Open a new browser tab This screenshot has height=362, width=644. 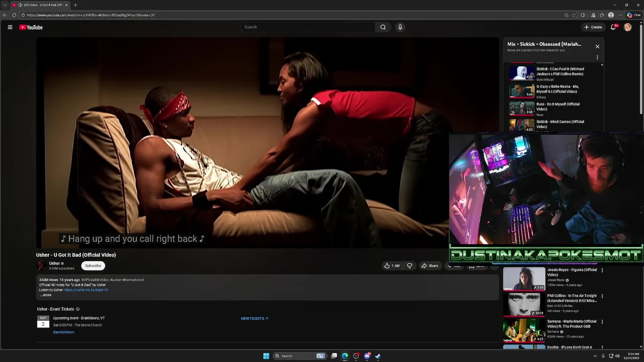pos(75,5)
